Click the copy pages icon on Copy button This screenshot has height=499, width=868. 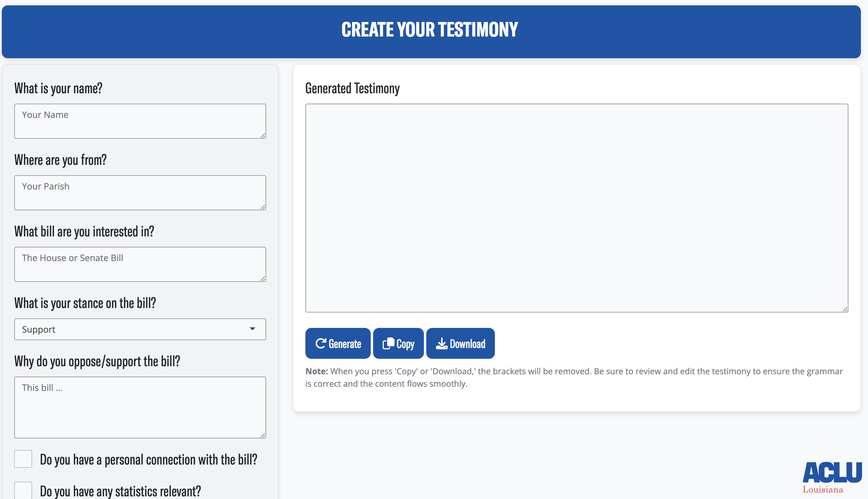389,343
